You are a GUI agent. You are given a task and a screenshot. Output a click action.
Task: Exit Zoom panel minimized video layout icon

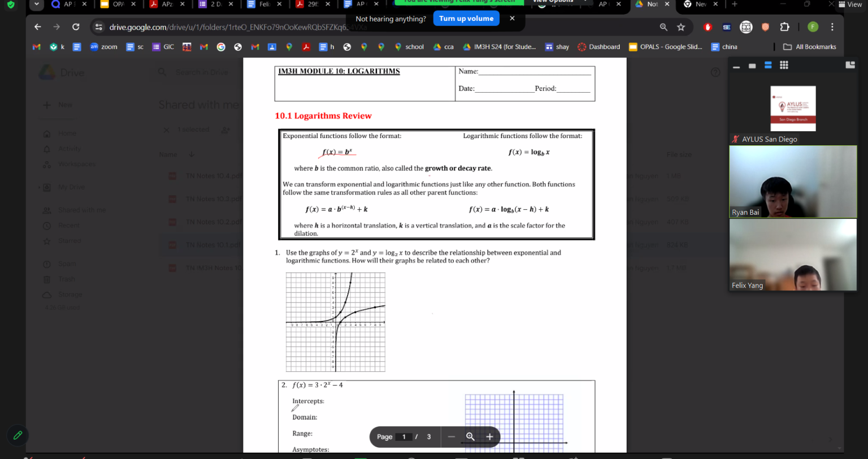pos(850,65)
